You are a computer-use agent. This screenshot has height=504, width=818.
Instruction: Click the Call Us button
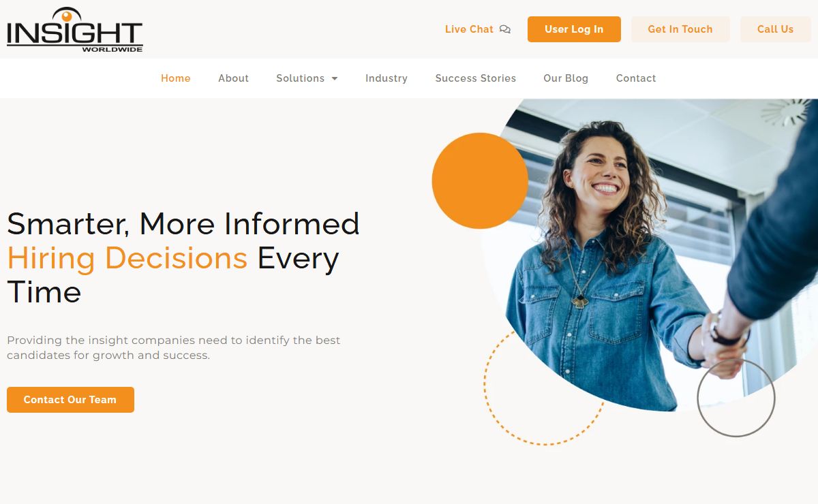776,29
